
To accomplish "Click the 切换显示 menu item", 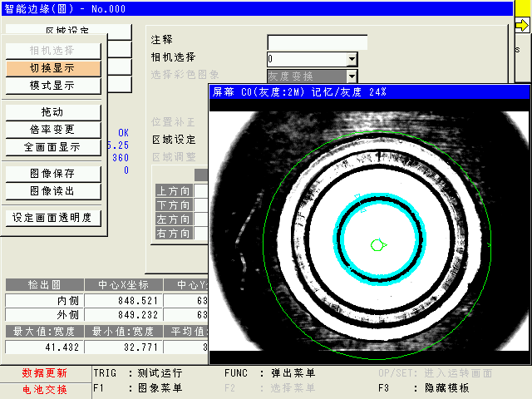I will pos(52,68).
